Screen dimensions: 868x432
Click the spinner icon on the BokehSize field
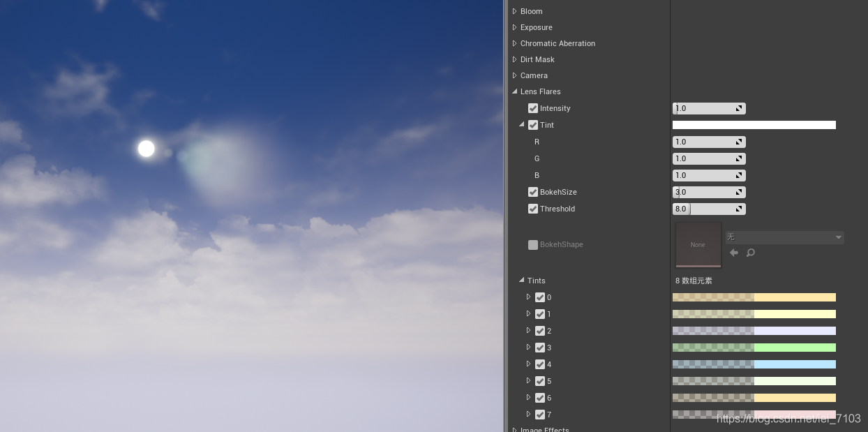coord(739,192)
